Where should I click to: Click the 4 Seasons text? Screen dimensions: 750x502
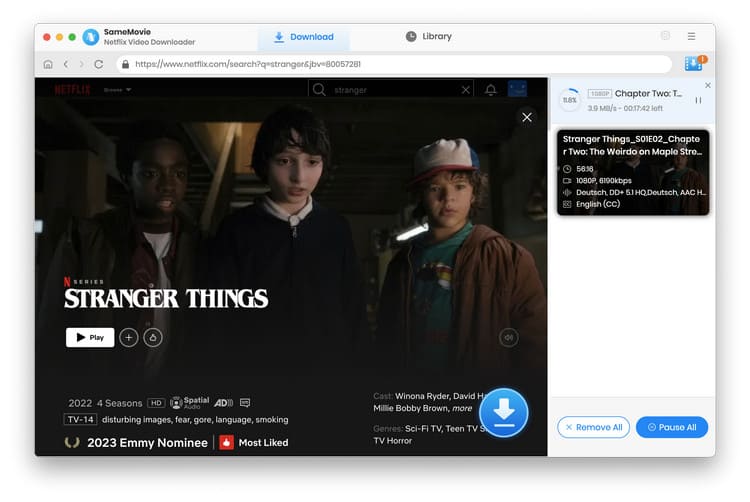[x=120, y=403]
